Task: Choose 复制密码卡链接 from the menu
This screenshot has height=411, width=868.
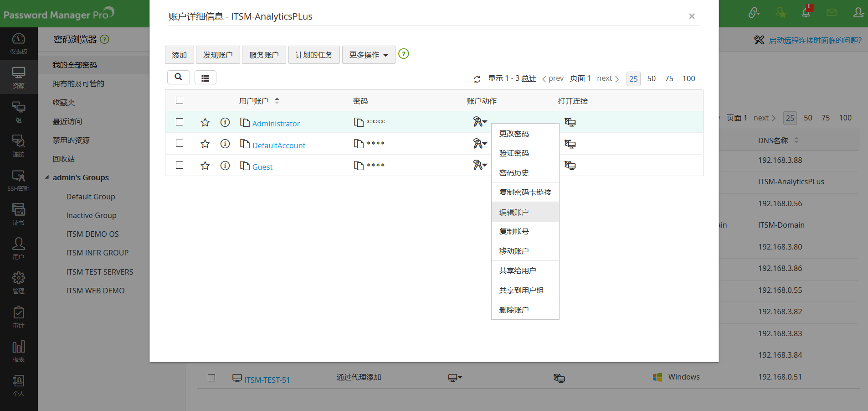Action: tap(525, 192)
